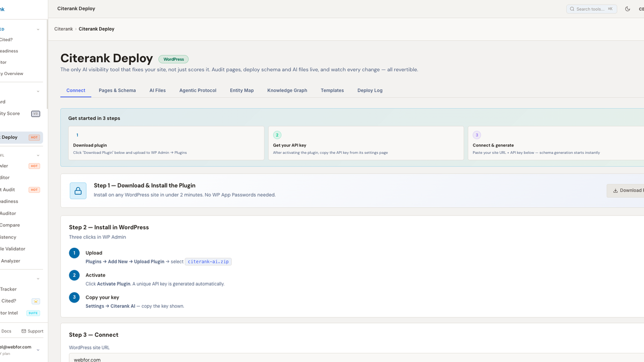Focus the Search tools field
Screen dimensions: 644x362
click(x=591, y=9)
